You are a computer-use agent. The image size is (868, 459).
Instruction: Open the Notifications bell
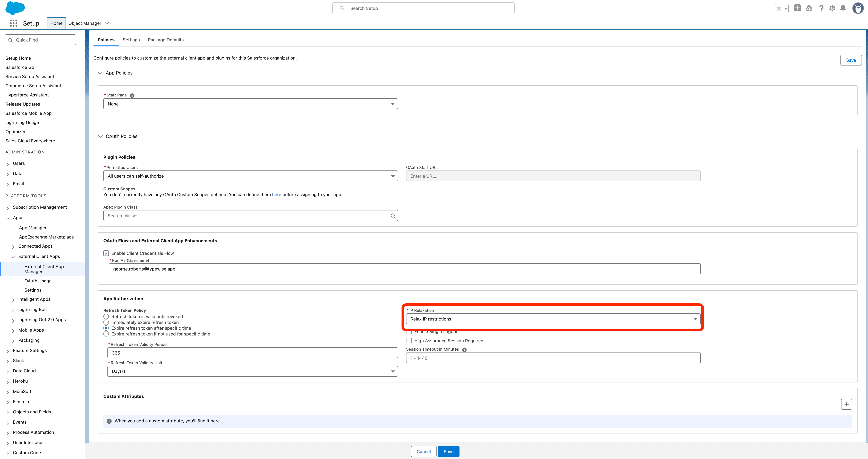843,8
